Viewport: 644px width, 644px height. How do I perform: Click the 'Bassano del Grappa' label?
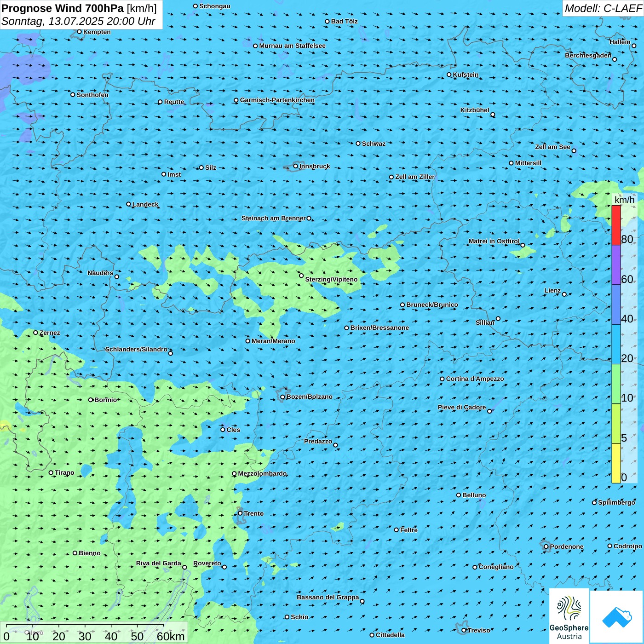tap(328, 597)
